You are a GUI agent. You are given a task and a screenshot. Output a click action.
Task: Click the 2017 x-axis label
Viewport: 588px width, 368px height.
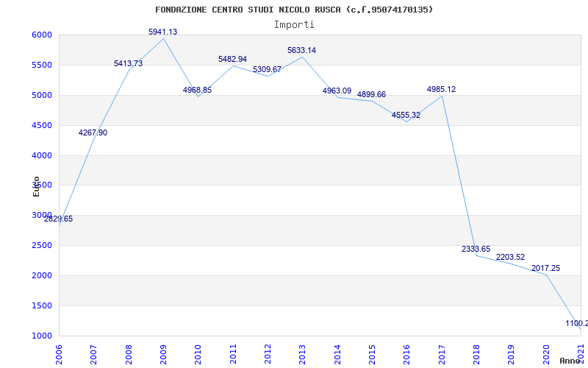[442, 355]
